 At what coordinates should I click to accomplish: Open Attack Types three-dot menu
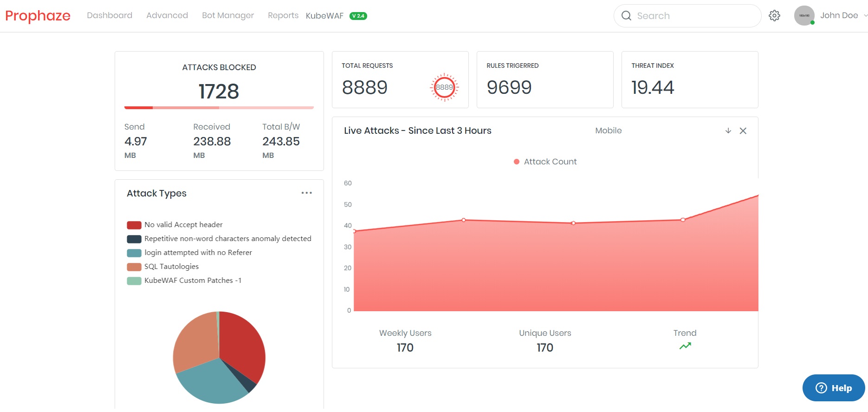(x=306, y=193)
